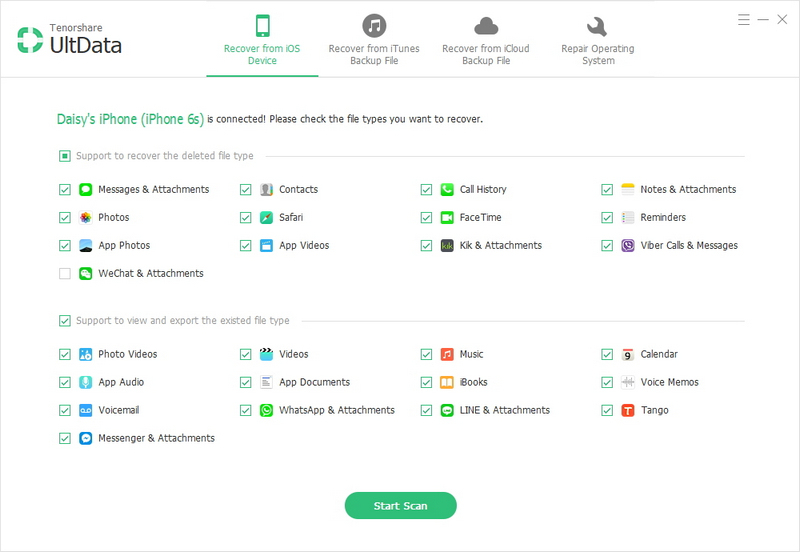Viewport: 800px width, 552px height.
Task: Switch to Recover from iTunes Backup File tab
Action: tap(374, 40)
